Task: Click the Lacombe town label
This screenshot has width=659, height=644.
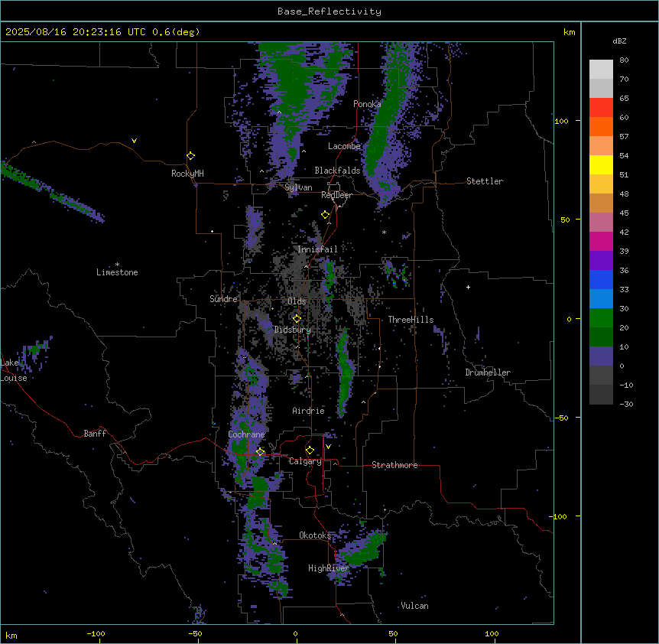Action: [344, 146]
